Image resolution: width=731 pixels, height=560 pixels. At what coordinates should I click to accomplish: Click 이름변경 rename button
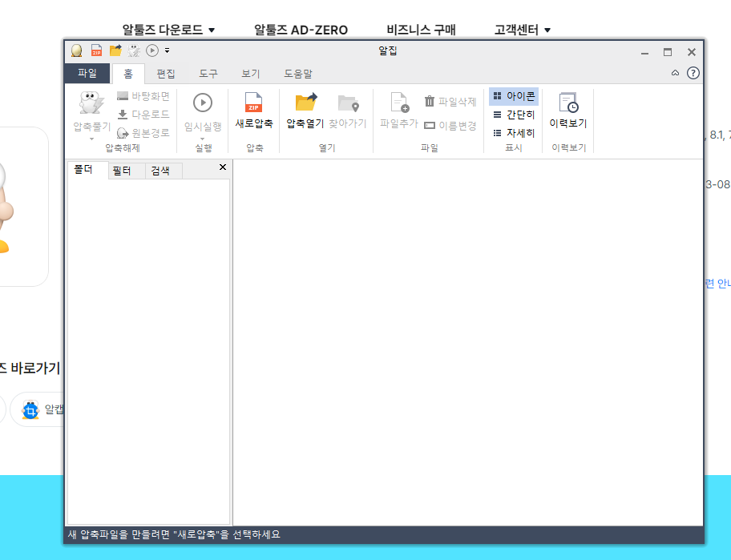[450, 125]
